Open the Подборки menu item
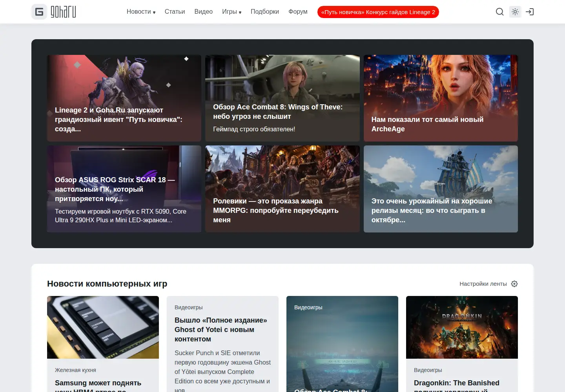This screenshot has width=565, height=392. 265,12
